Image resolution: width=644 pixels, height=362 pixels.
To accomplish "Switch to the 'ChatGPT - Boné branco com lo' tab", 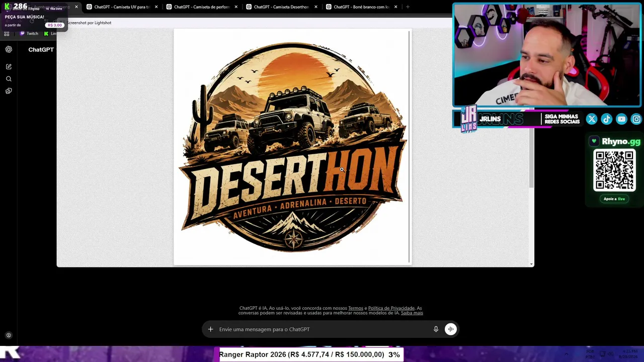I will point(361,7).
